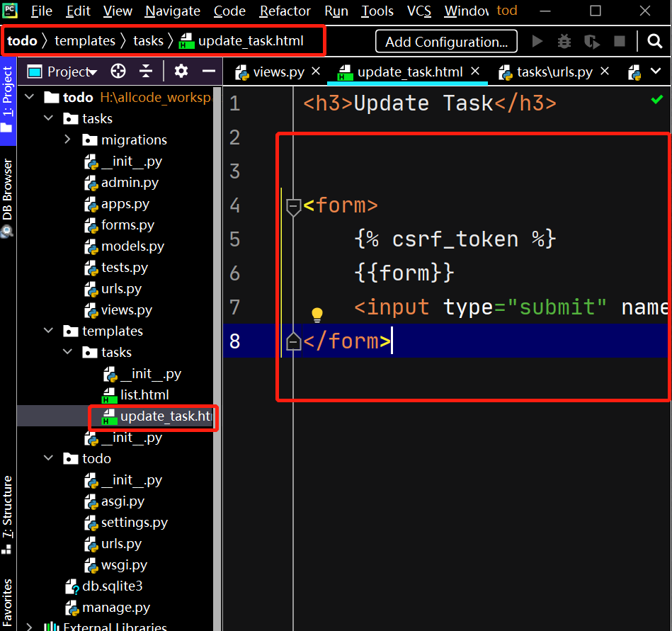Open the Refactor menu
Screen dimensions: 672x631
(285, 11)
